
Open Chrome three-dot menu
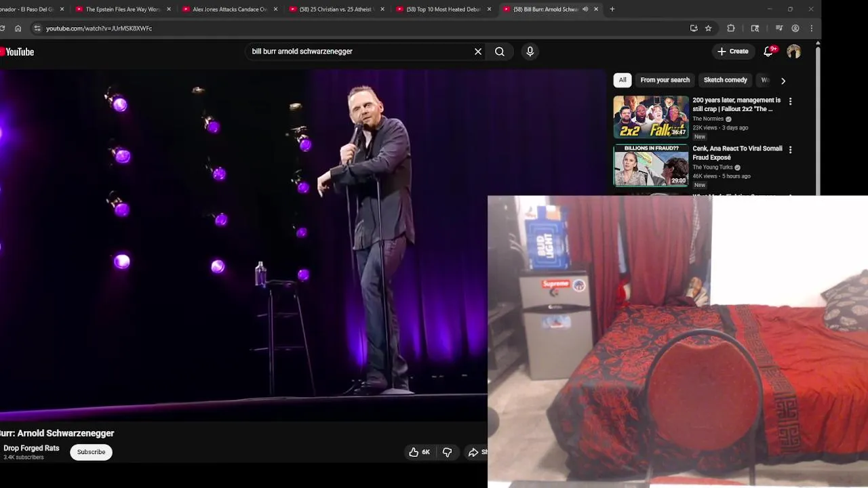812,28
